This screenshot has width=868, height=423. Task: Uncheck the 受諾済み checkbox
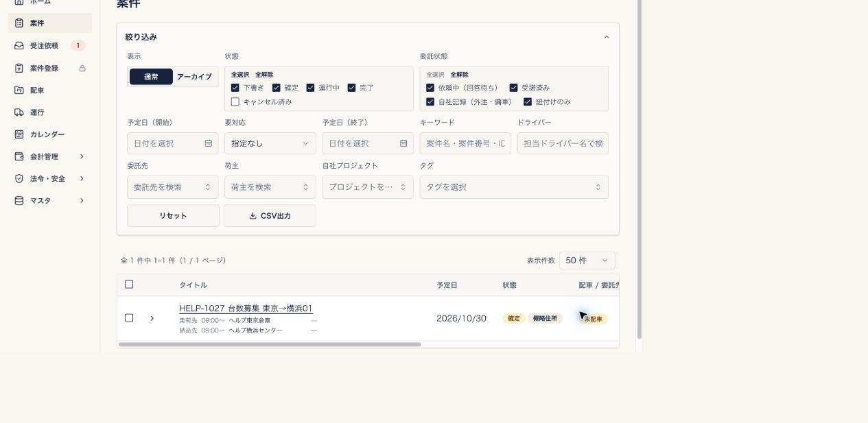pyautogui.click(x=513, y=88)
